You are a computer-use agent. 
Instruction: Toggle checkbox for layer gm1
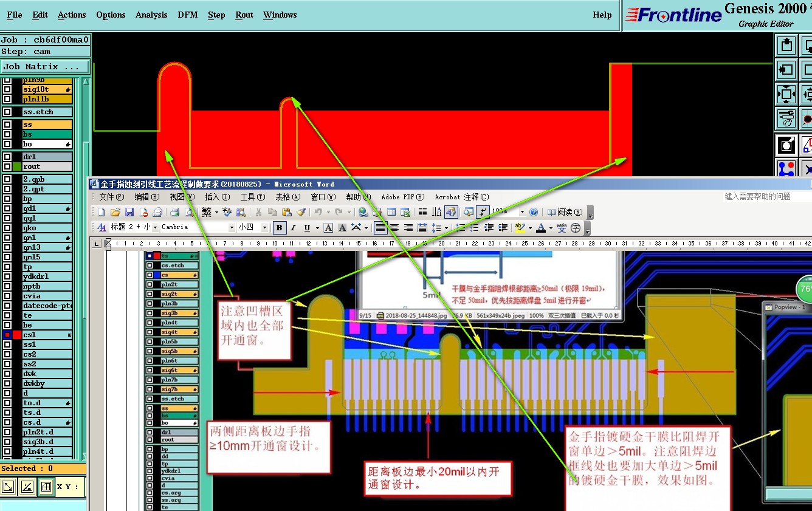click(x=7, y=238)
